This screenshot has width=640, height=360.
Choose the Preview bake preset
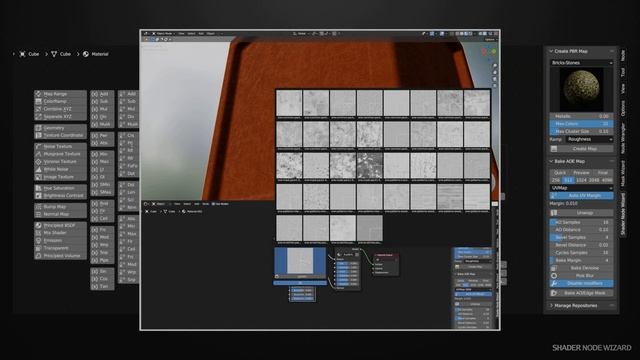(581, 173)
